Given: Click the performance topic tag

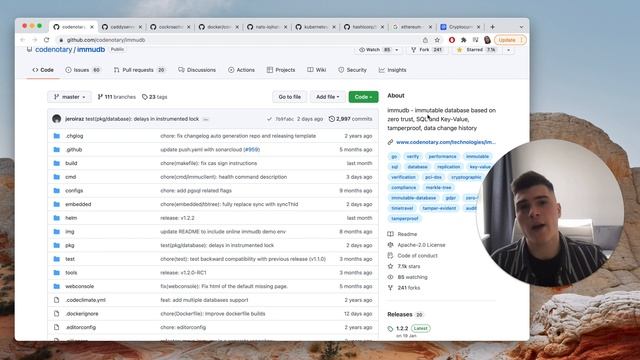Looking at the screenshot, I should pyautogui.click(x=442, y=156).
